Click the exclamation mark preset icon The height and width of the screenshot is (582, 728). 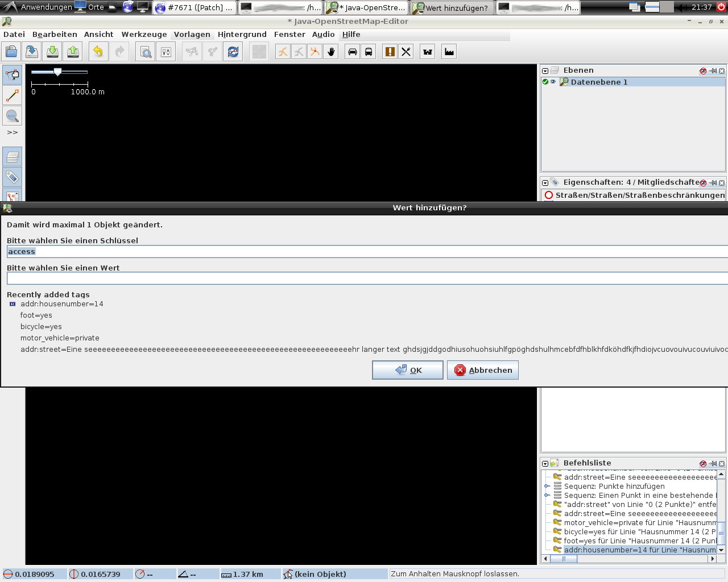[x=390, y=52]
